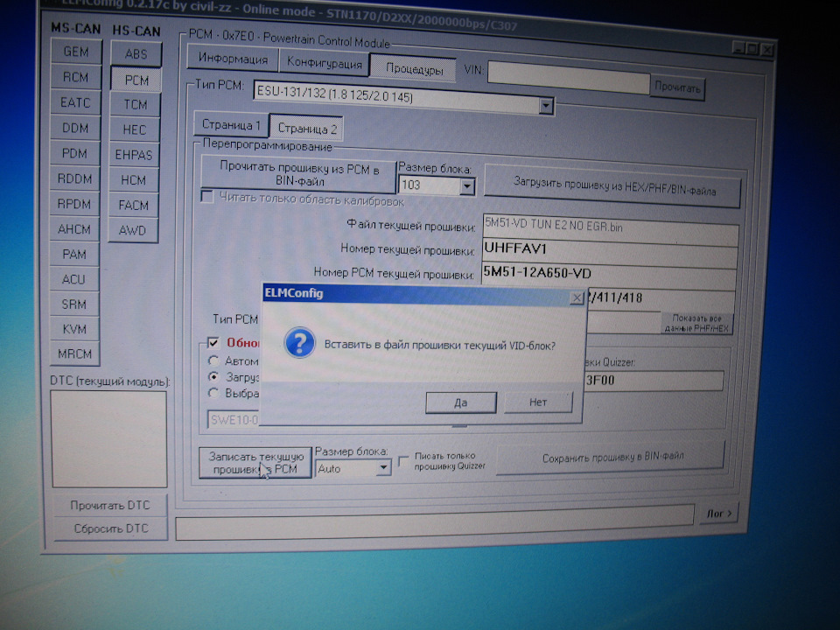
Task: Select the Автом... radio option
Action: (213, 360)
